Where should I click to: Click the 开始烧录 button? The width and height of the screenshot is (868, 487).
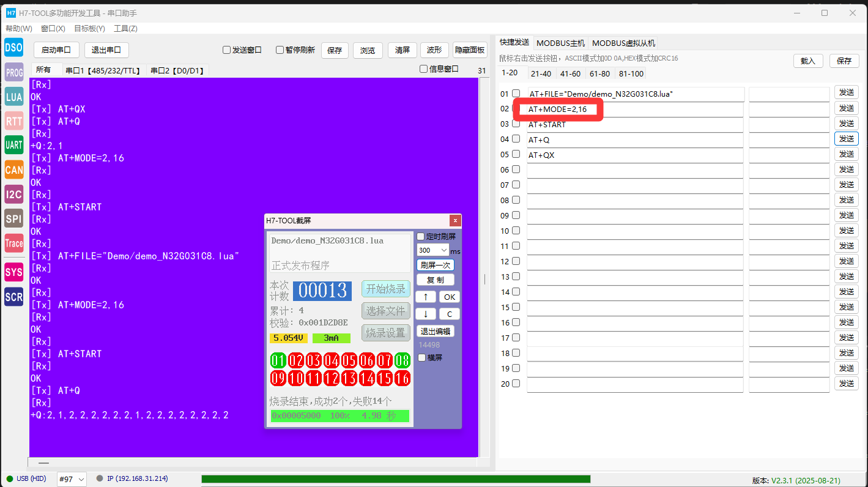click(x=386, y=289)
